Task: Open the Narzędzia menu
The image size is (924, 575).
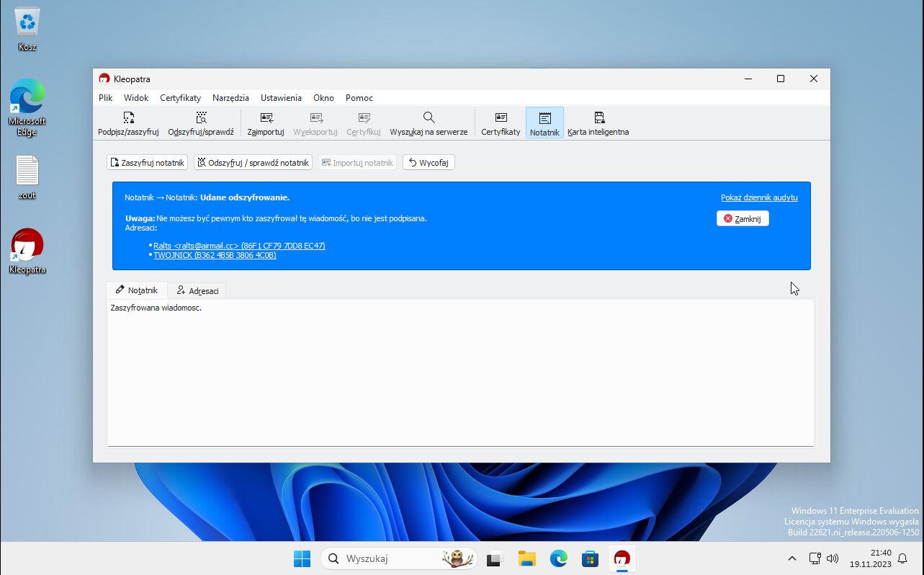Action: pyautogui.click(x=230, y=98)
